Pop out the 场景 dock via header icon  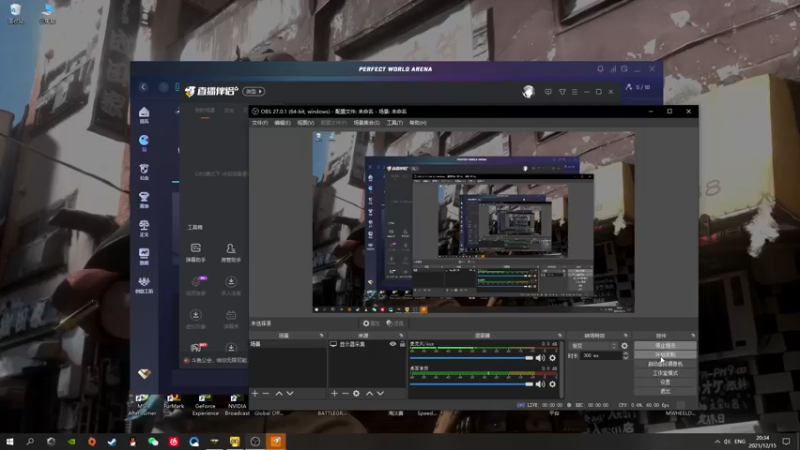[321, 336]
